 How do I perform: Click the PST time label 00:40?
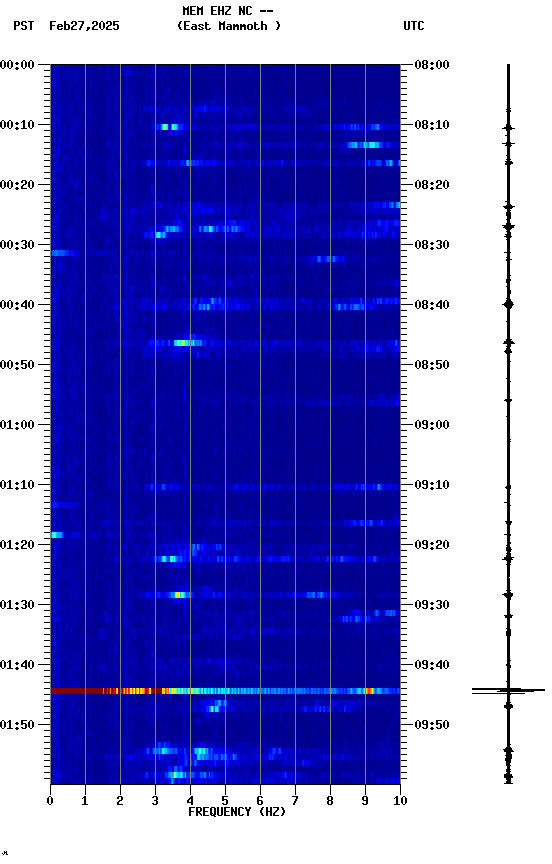pos(17,305)
